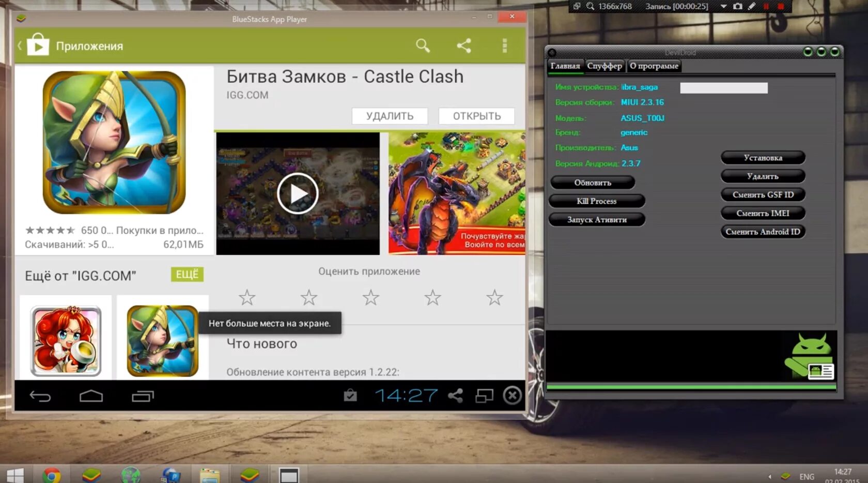This screenshot has width=868, height=483.
Task: Open Chrome from the taskbar
Action: point(51,475)
